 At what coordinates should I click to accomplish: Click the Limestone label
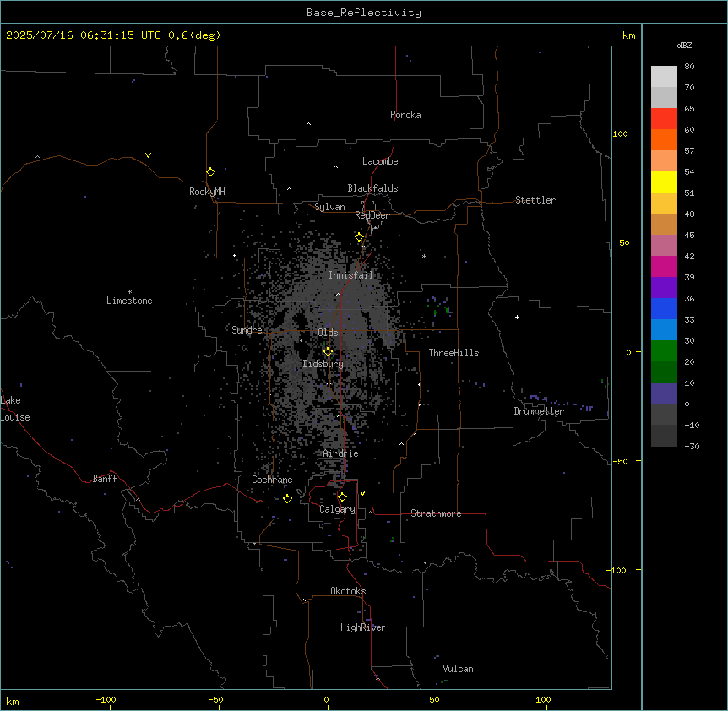129,301
